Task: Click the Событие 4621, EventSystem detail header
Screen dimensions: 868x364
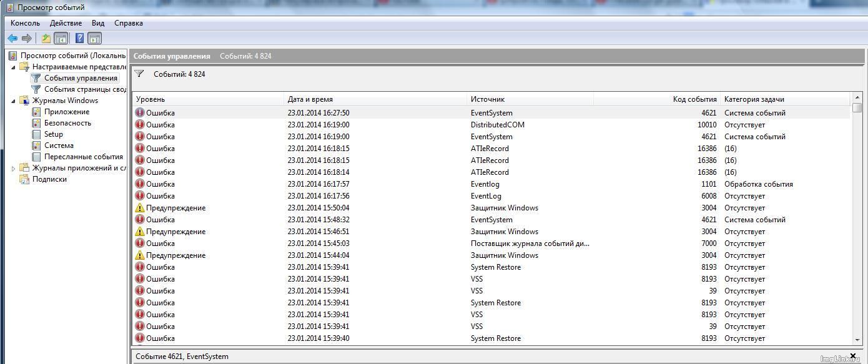Action: (x=182, y=357)
